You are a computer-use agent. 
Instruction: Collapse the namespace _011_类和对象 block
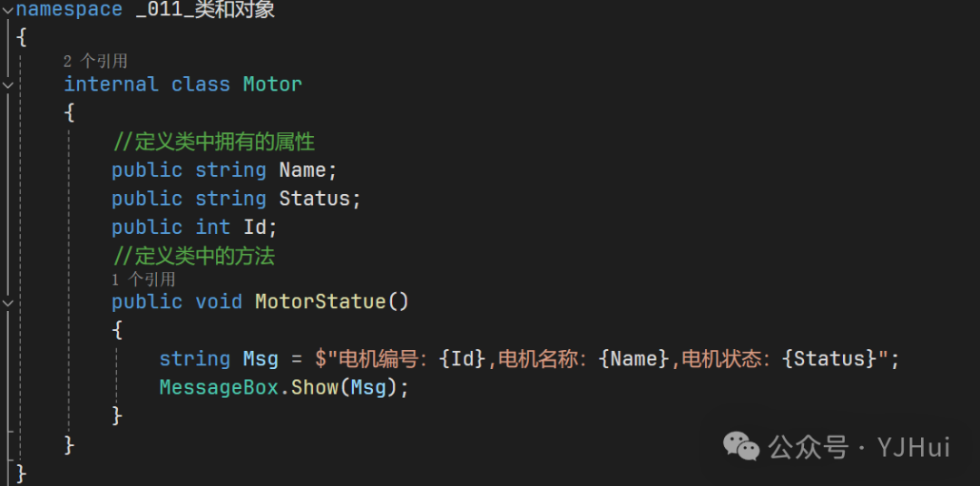point(8,10)
